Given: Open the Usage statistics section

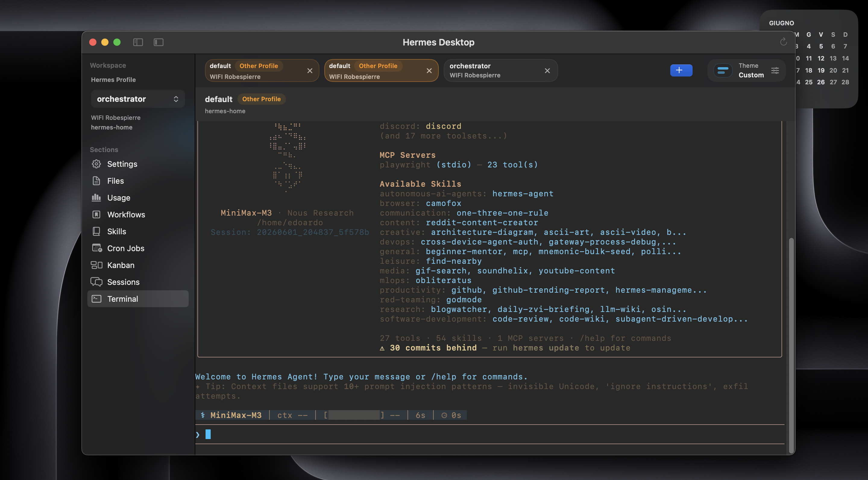Looking at the screenshot, I should [x=137, y=198].
